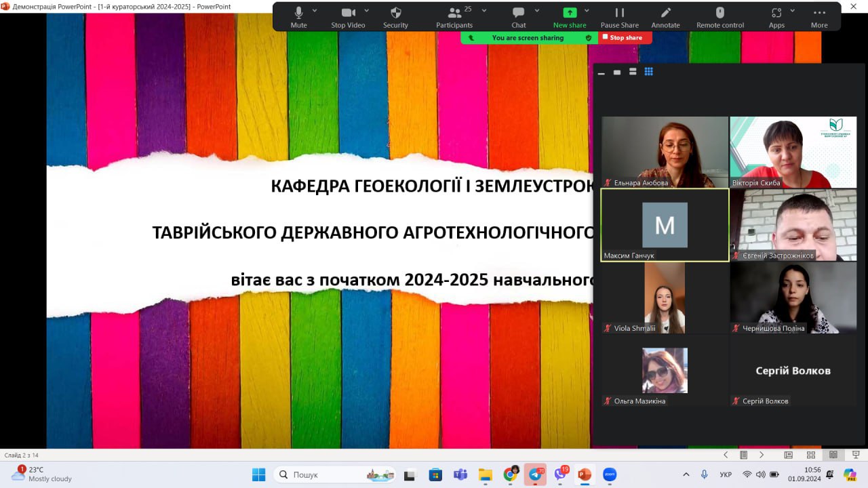
Task: Start a New share
Action: [x=570, y=16]
